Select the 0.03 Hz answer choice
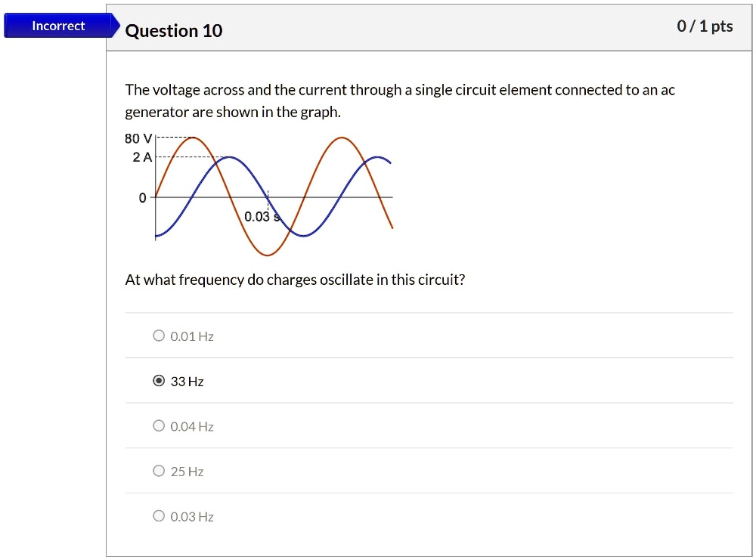The height and width of the screenshot is (560, 756). pyautogui.click(x=159, y=515)
